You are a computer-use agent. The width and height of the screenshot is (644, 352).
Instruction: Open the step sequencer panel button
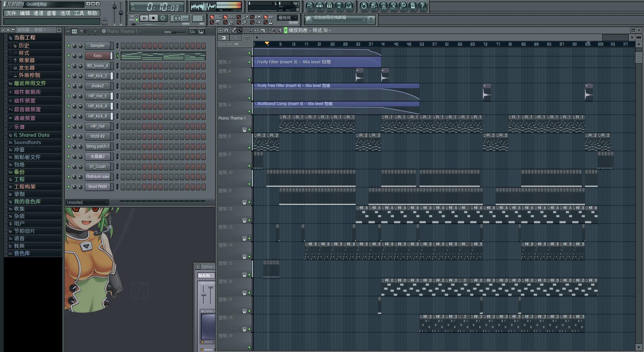319,6
